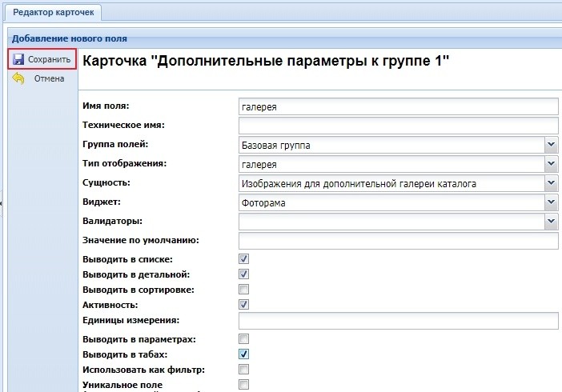This screenshot has width=562, height=392.
Task: Uncheck the Выводить в табах checkbox
Action: tap(244, 354)
